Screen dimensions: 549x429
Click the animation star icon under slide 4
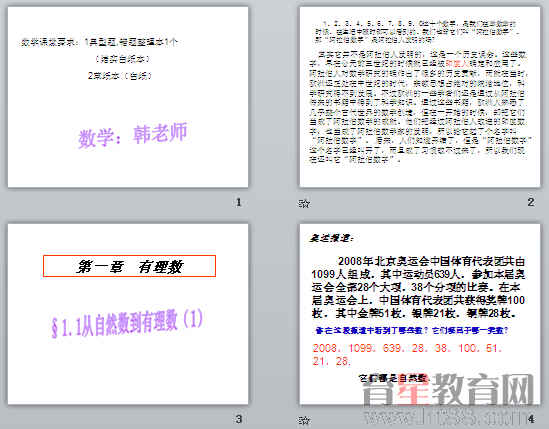point(304,420)
